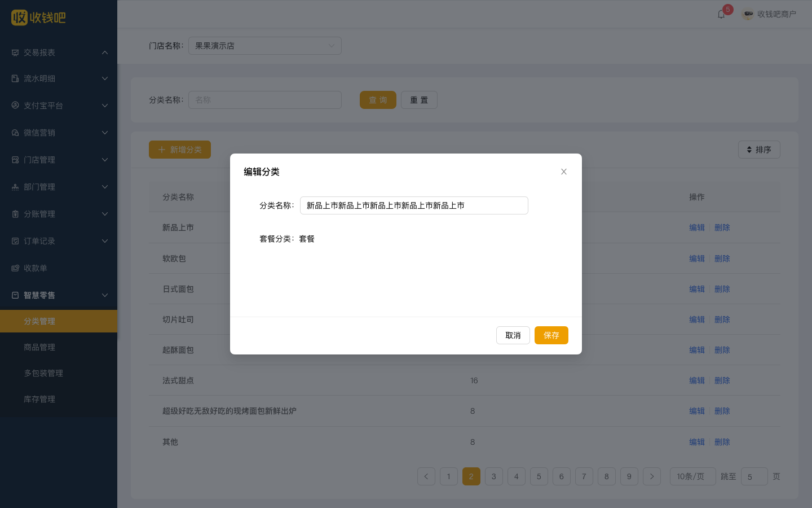Image resolution: width=812 pixels, height=508 pixels.
Task: Open the 10条/页 page size dropdown
Action: pos(692,476)
